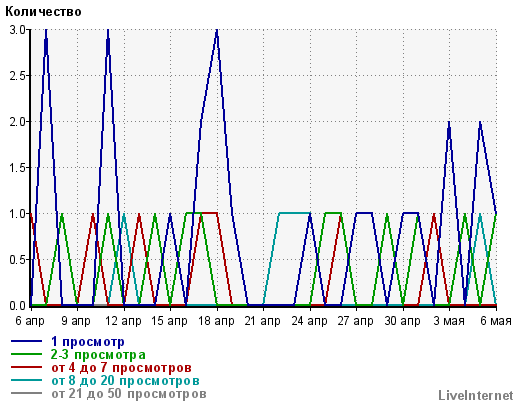
Task: Select 'от 21 до 50 просмотров' legend label
Action: (x=129, y=394)
